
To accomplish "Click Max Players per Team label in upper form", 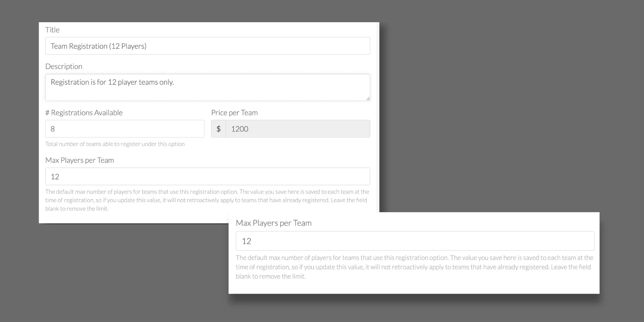I will [80, 160].
